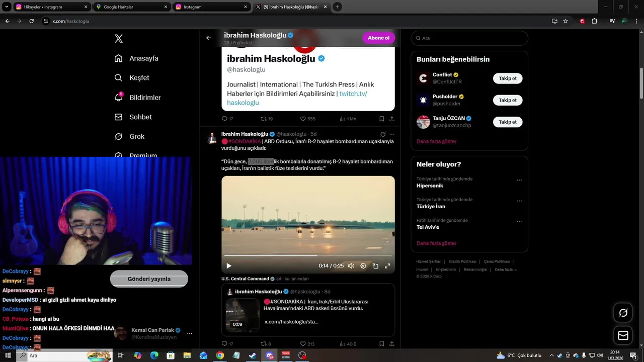Screen dimensions: 644x362
Task: Open Keşfet explore page
Action: 132,78
